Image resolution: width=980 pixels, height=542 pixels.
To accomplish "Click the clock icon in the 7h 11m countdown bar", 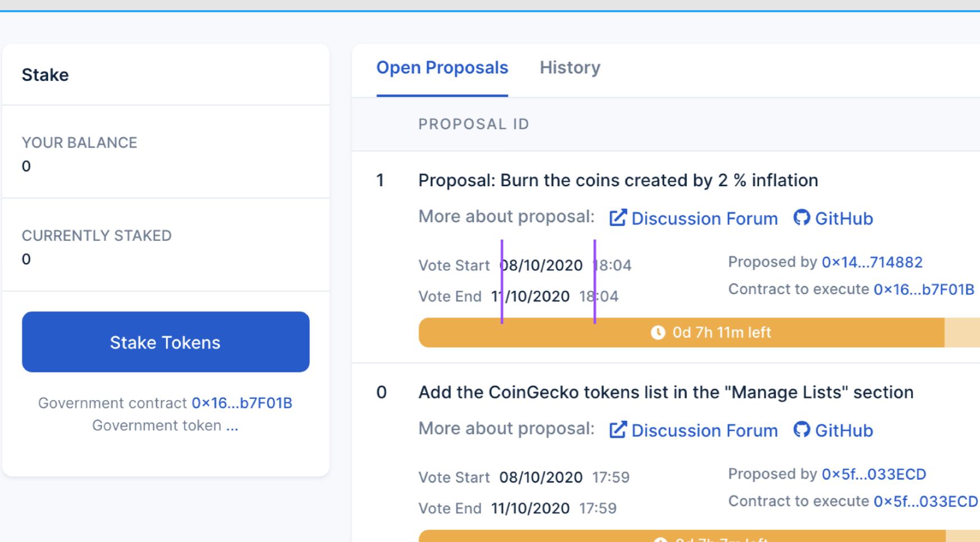I will pyautogui.click(x=658, y=332).
